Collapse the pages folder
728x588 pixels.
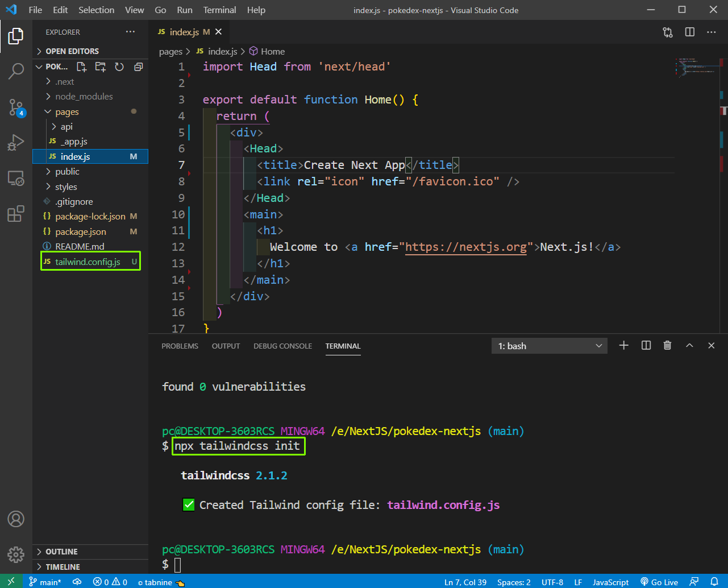(90, 111)
